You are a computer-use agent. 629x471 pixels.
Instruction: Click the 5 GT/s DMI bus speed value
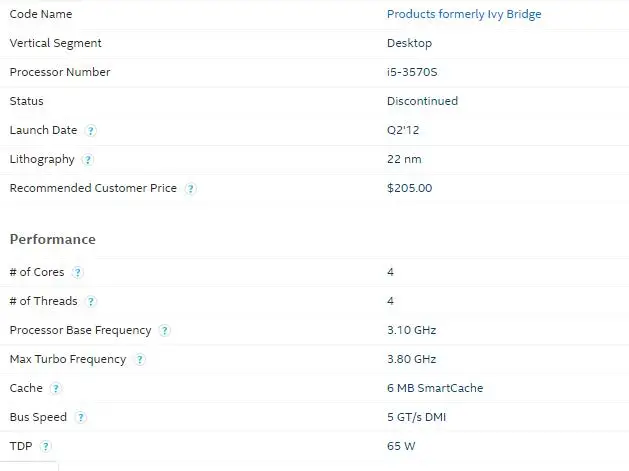[416, 417]
